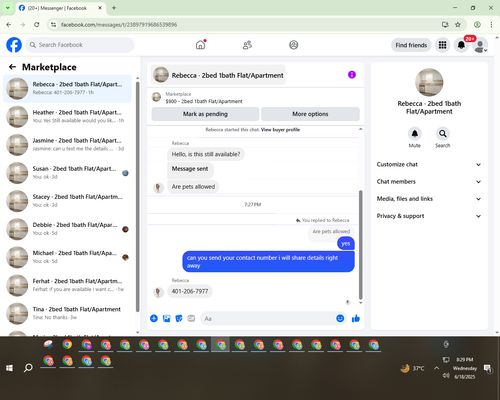Image resolution: width=500 pixels, height=400 pixels.
Task: Open the account profile menu
Action: [480, 45]
